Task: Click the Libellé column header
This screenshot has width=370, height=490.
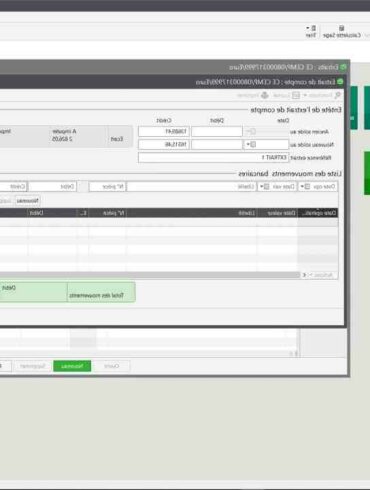Action: point(192,213)
